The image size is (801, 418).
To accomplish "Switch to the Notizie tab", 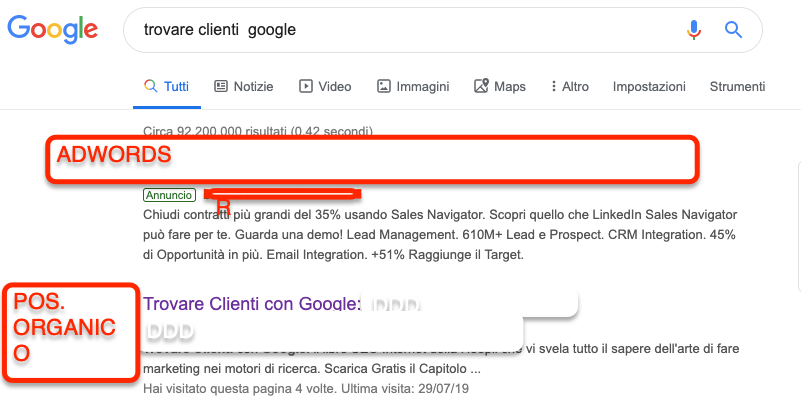I will click(244, 86).
